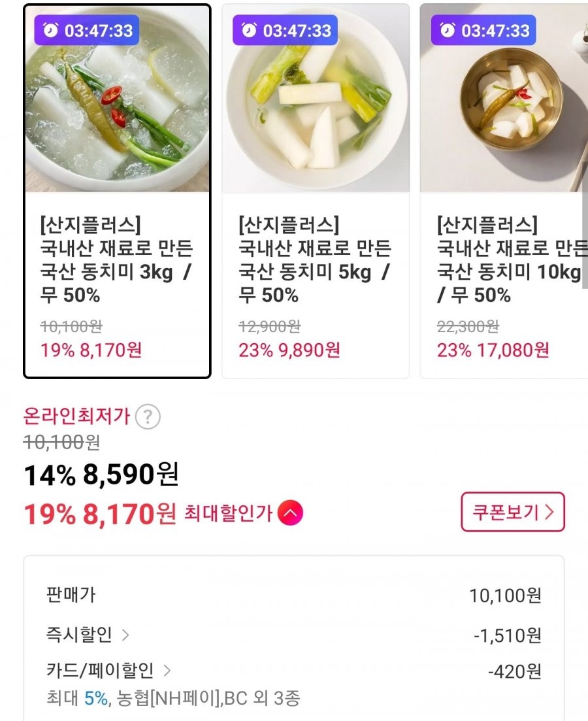Screen dimensions: 588x721
Task: Click the 온라인최저가 label text
Action: [x=77, y=416]
